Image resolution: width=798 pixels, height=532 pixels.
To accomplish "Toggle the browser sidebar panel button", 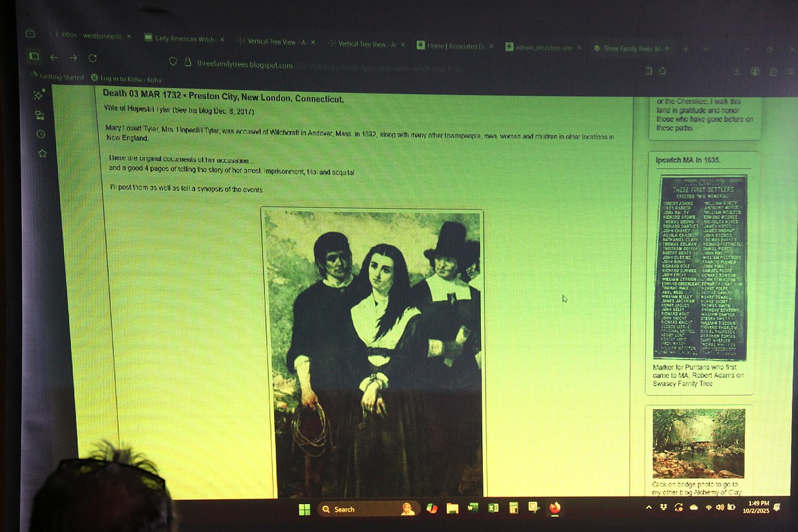I will click(34, 57).
